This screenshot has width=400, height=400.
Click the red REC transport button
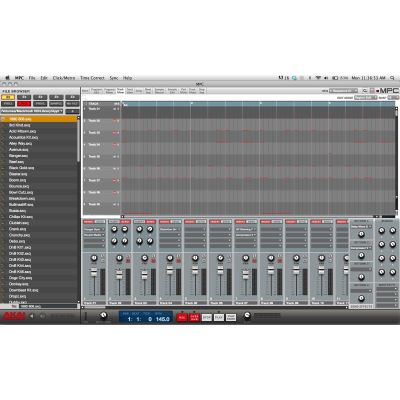[x=182, y=317]
